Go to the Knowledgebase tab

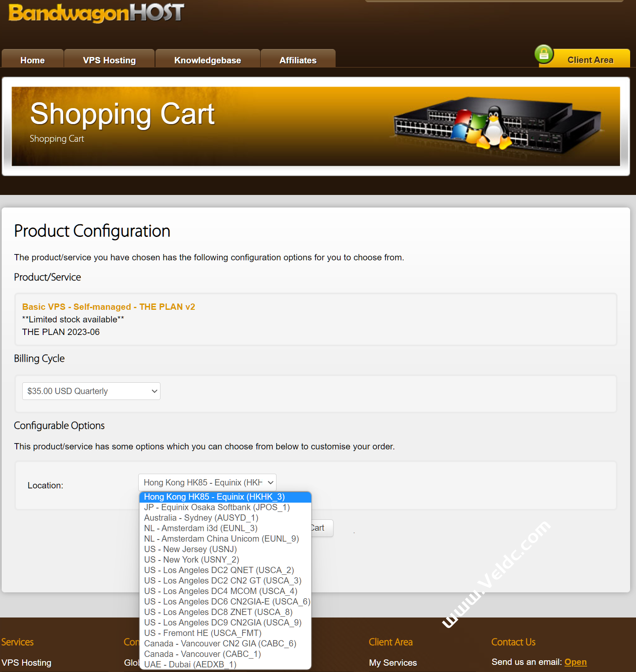pyautogui.click(x=207, y=60)
